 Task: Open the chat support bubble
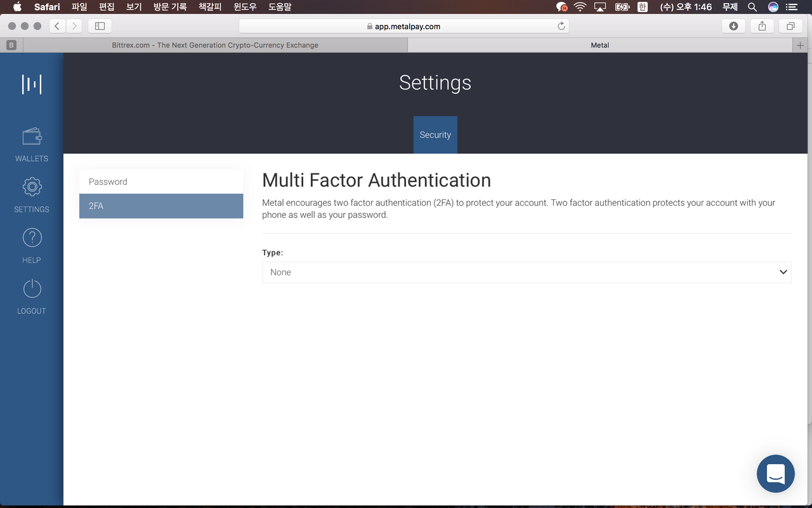pyautogui.click(x=775, y=474)
